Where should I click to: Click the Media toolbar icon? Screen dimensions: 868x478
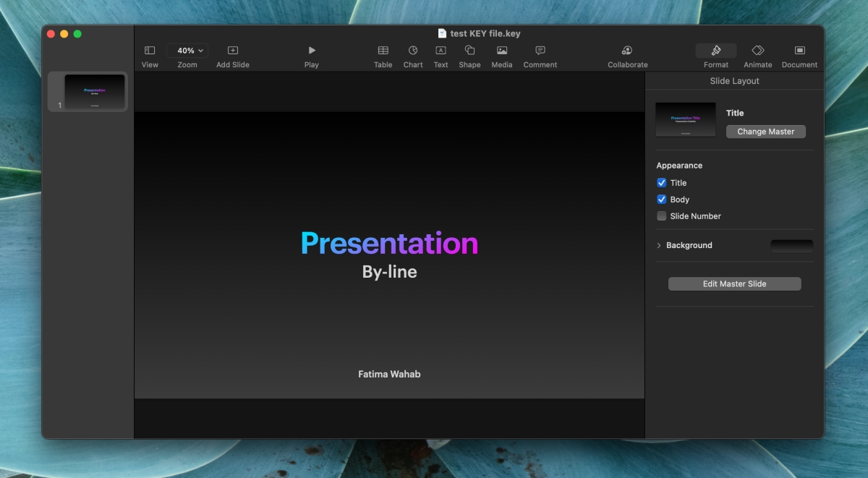(x=501, y=51)
